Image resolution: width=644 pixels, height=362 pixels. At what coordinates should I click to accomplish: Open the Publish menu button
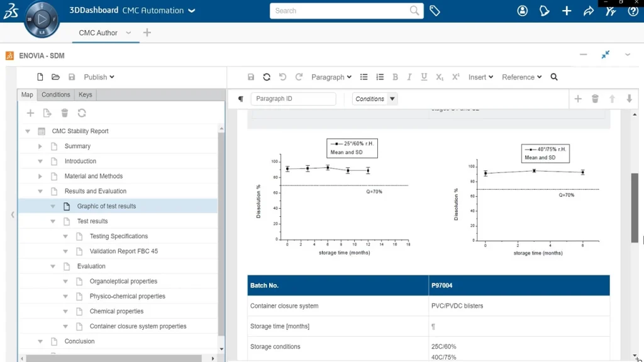99,77
